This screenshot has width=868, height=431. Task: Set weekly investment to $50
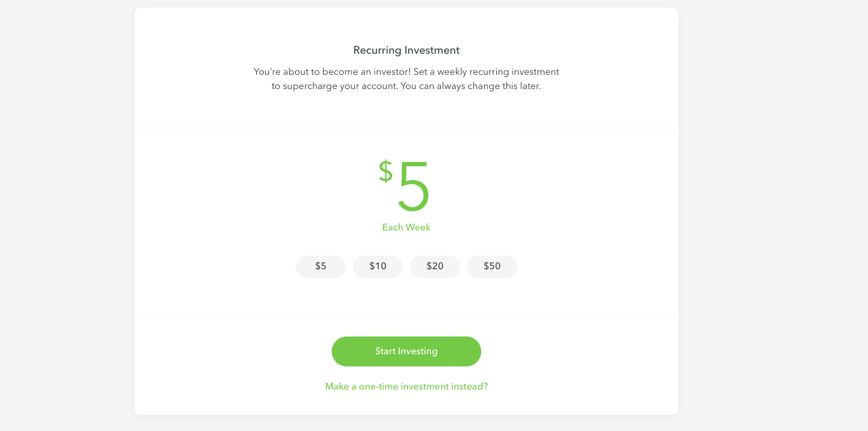click(x=492, y=266)
